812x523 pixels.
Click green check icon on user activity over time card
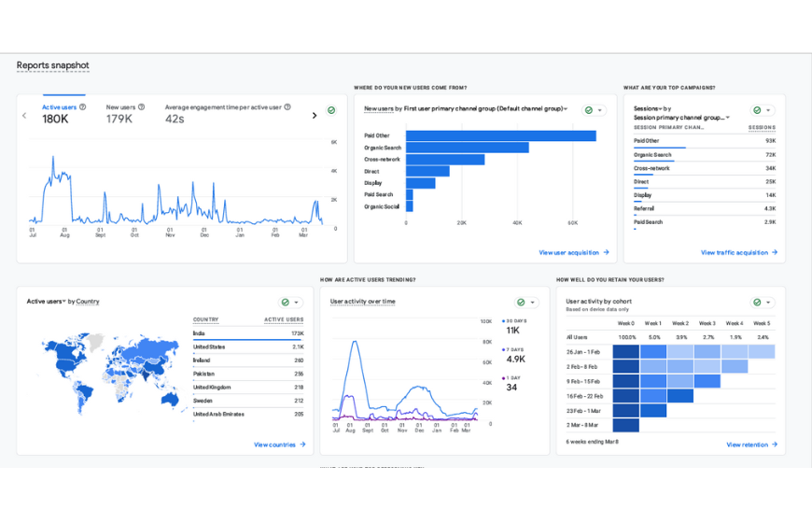pyautogui.click(x=521, y=303)
